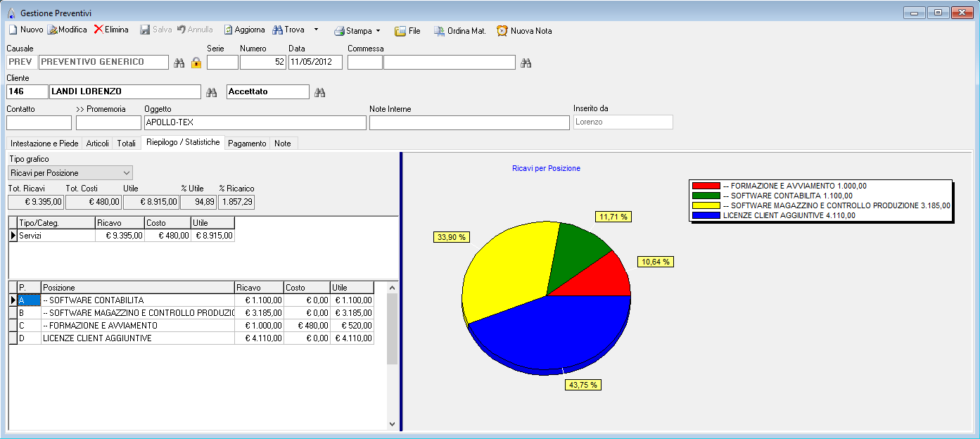The image size is (980, 439).
Task: Select the FORMAZIONE E AVVIAMENTO row
Action: (137, 326)
